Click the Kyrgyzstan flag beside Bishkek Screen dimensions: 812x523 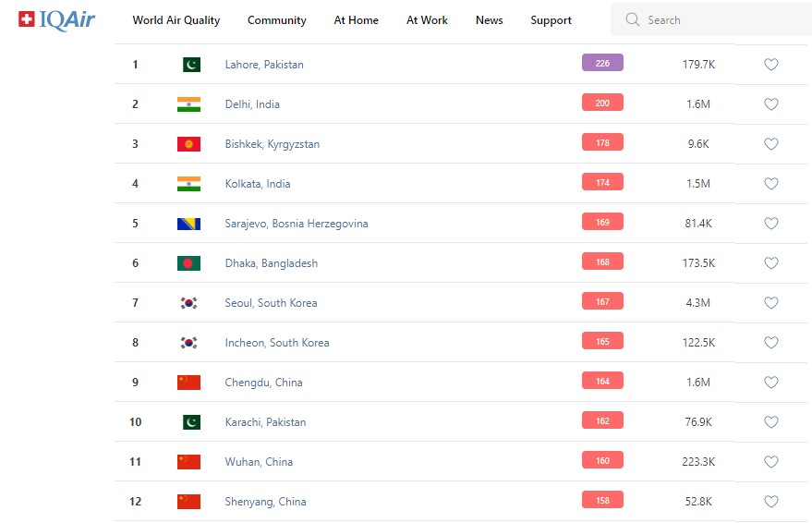188,144
